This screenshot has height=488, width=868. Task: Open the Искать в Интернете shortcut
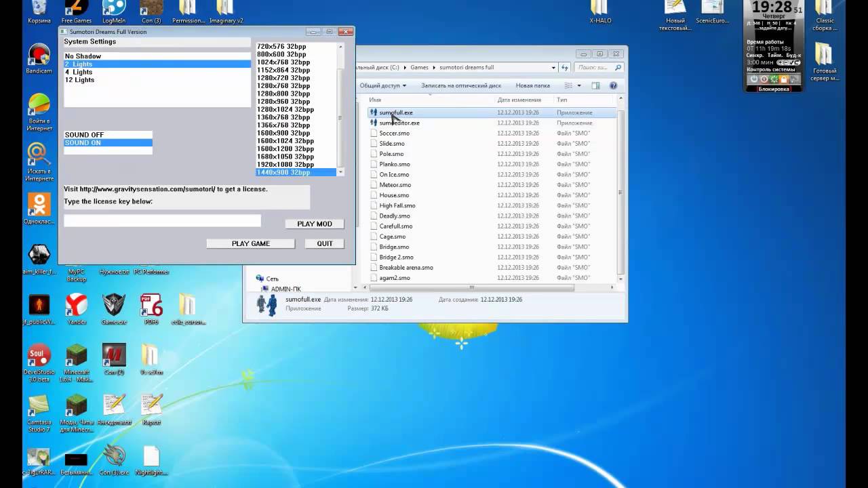tap(39, 162)
